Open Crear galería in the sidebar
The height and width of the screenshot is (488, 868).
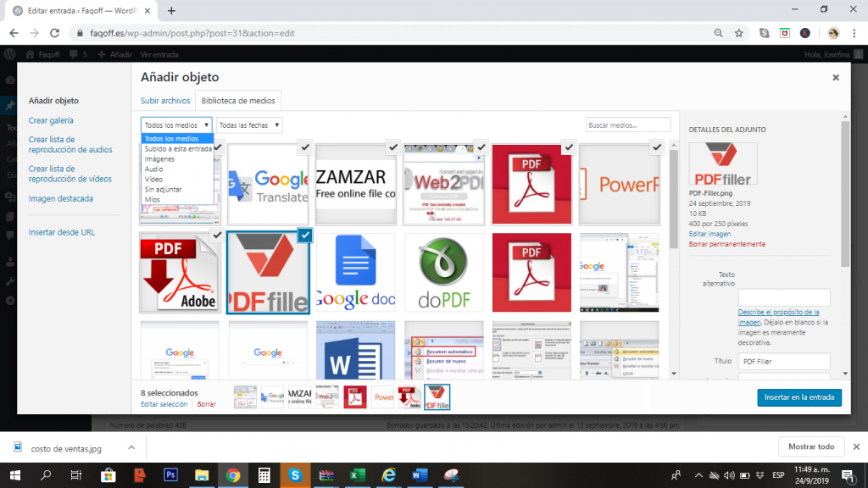51,120
